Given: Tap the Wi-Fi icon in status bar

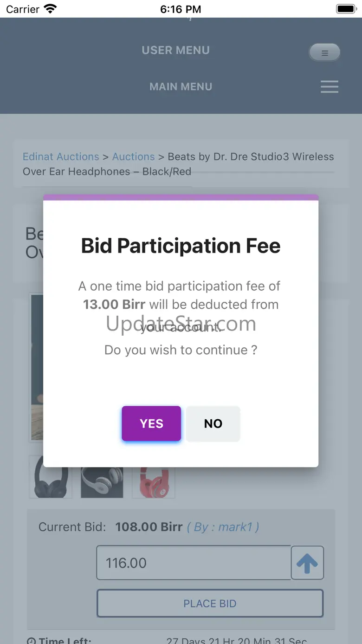Looking at the screenshot, I should tap(50, 9).
